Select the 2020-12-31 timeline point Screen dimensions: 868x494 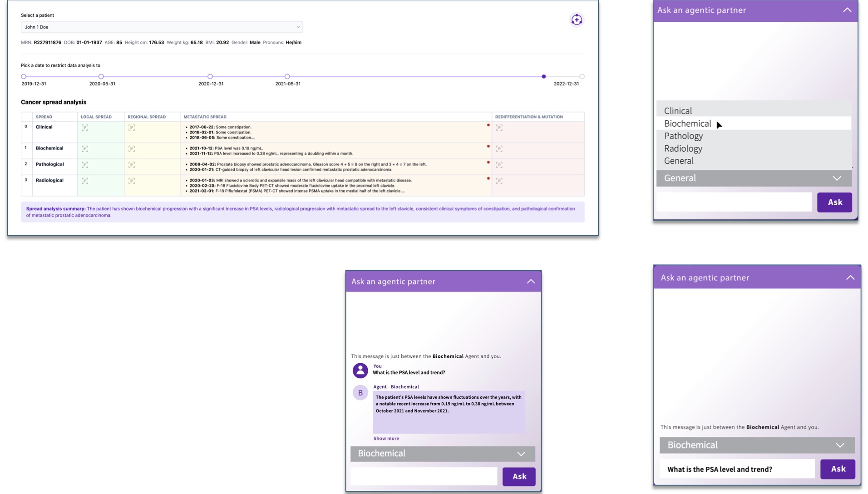tap(210, 77)
